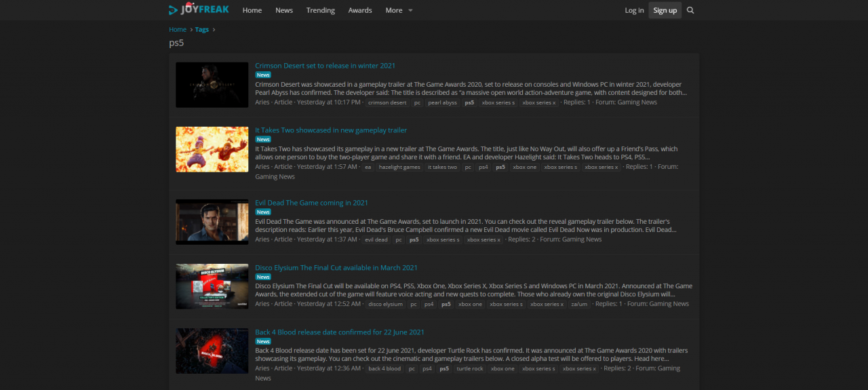
Task: Click News badge under Evil Dead title
Action: [263, 212]
